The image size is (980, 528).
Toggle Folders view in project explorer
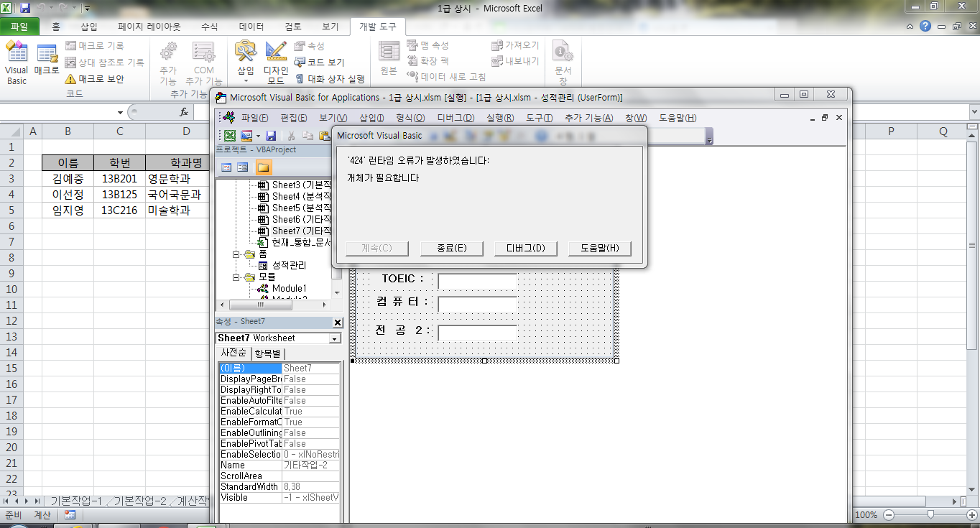(263, 167)
